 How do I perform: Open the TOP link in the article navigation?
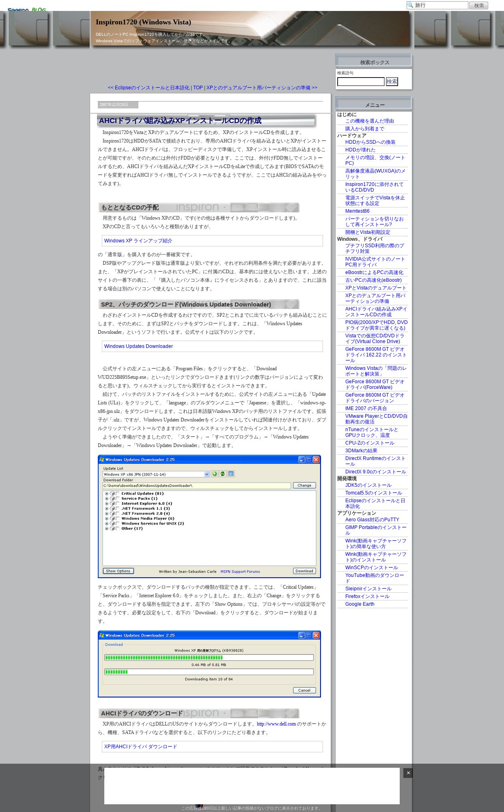(198, 88)
